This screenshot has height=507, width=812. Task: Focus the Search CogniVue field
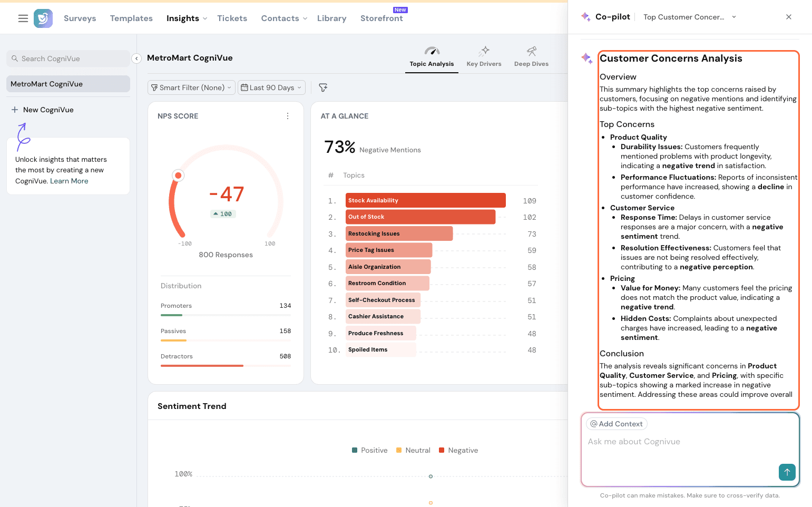pyautogui.click(x=68, y=58)
